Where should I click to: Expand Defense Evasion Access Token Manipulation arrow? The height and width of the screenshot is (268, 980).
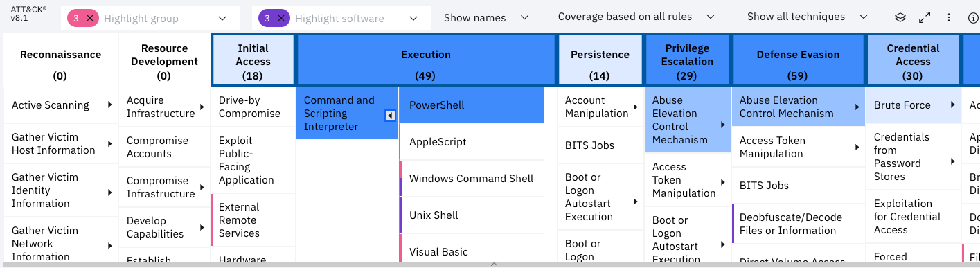(857, 147)
